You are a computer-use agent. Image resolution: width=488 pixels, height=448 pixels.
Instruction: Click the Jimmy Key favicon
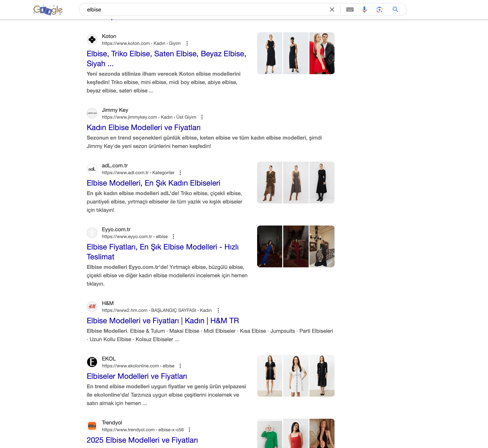(92, 113)
